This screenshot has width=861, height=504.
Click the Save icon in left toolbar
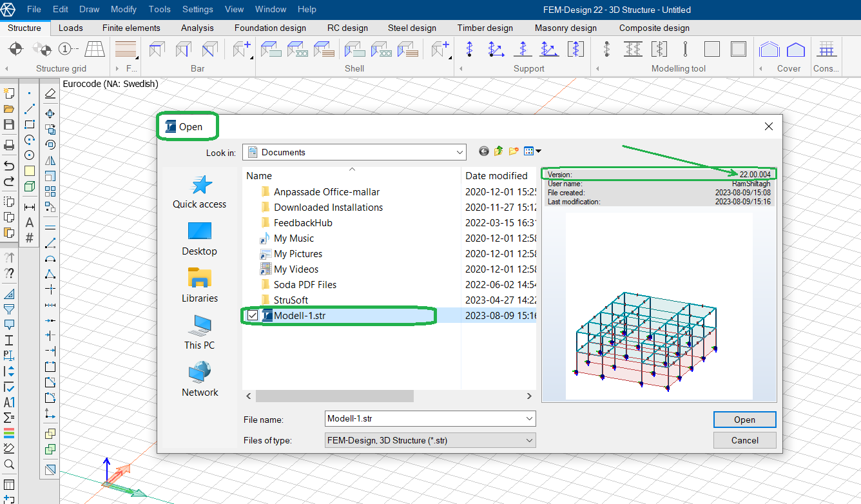[x=9, y=124]
